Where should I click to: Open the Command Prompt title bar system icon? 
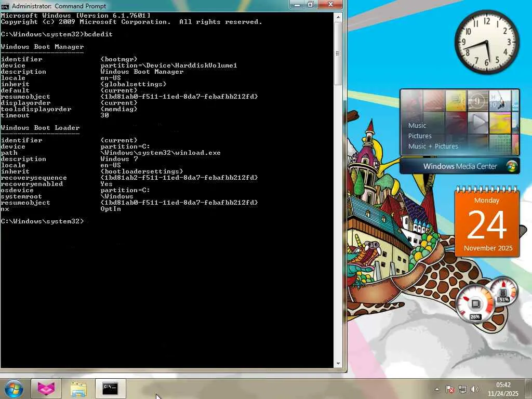pyautogui.click(x=5, y=6)
